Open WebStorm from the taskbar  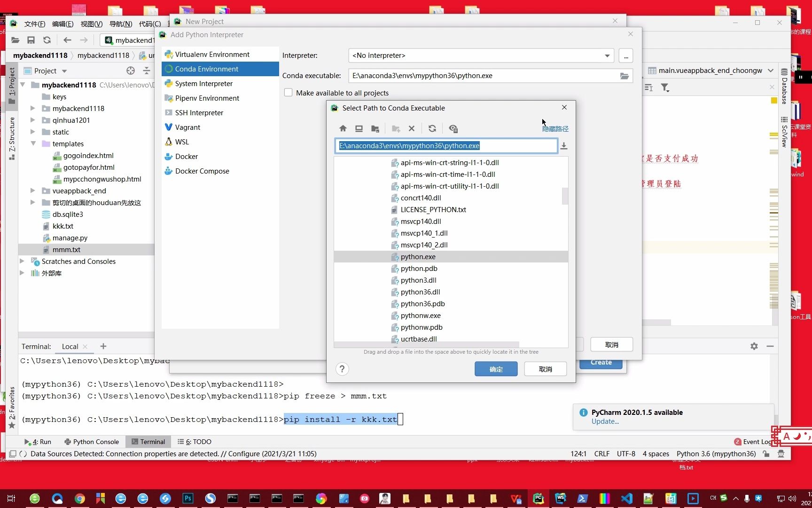point(560,499)
